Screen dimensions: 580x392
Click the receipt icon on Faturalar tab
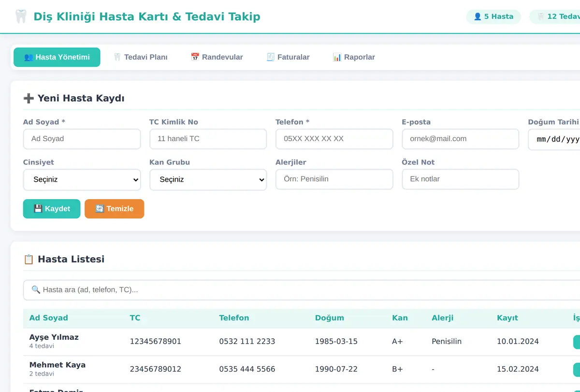271,57
